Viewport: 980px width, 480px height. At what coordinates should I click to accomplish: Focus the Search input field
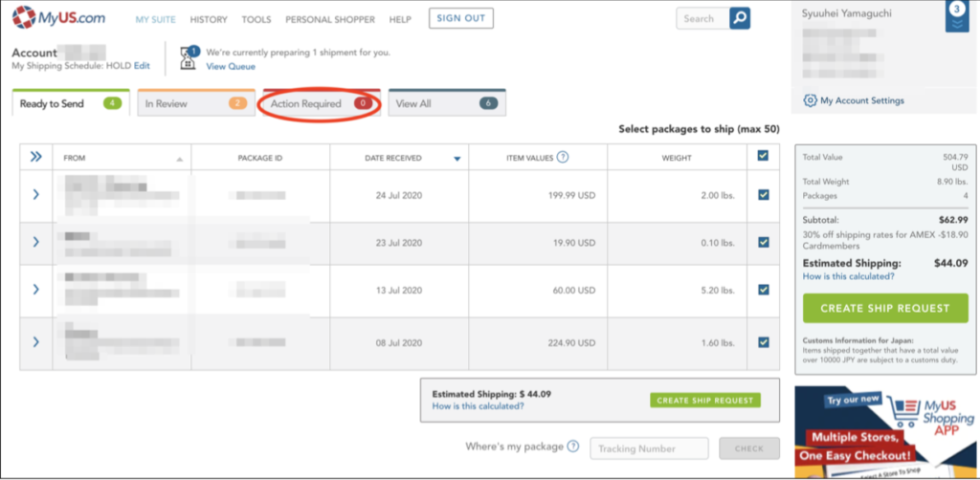[703, 18]
